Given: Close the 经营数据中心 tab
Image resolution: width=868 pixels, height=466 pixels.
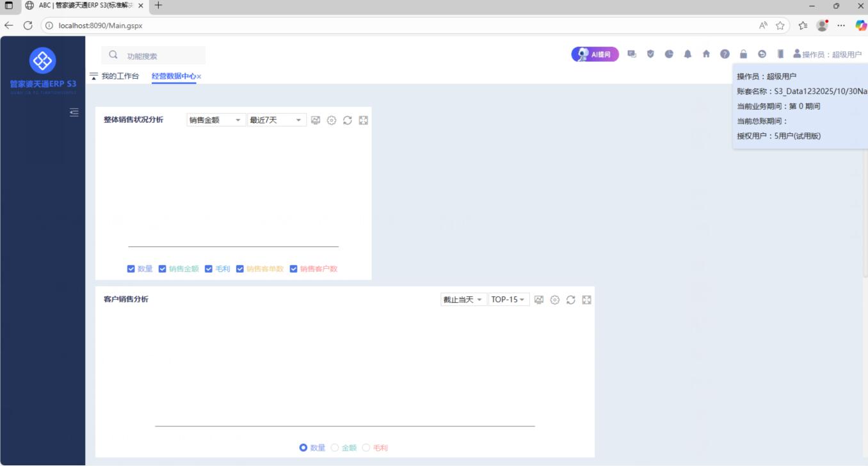Looking at the screenshot, I should tap(199, 77).
